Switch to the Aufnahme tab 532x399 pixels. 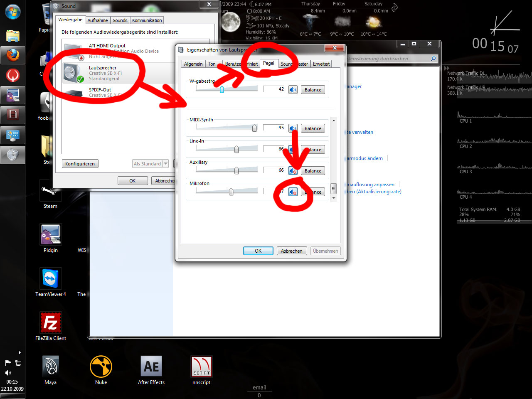pyautogui.click(x=98, y=20)
